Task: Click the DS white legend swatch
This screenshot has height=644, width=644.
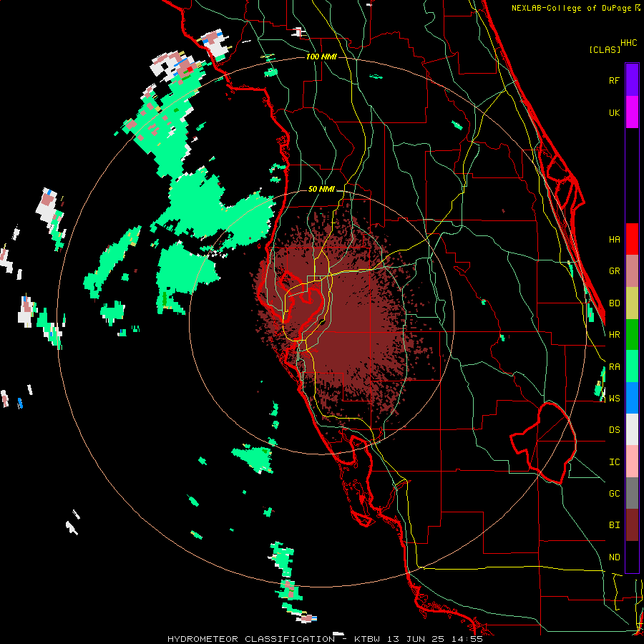Action: coord(632,429)
